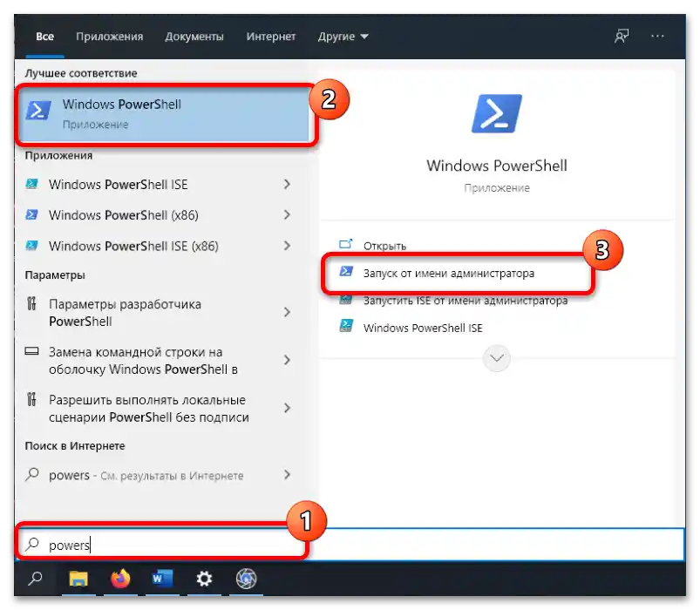Image resolution: width=700 pixels, height=610 pixels.
Task: Expand options for Windows PowerShell (x86)
Action: click(287, 214)
